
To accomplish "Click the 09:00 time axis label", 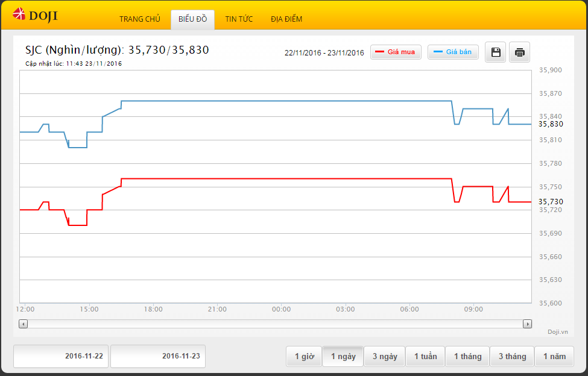I will click(x=473, y=309).
